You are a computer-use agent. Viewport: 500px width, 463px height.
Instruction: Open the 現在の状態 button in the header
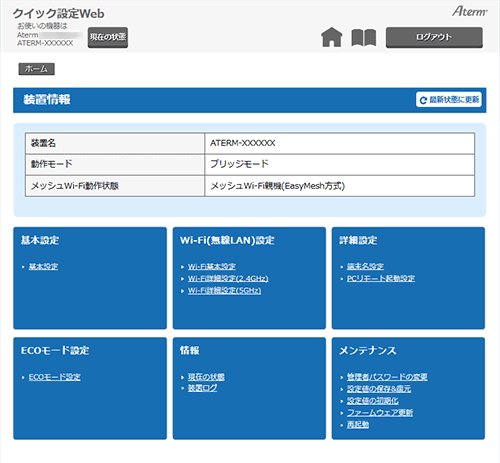(108, 37)
